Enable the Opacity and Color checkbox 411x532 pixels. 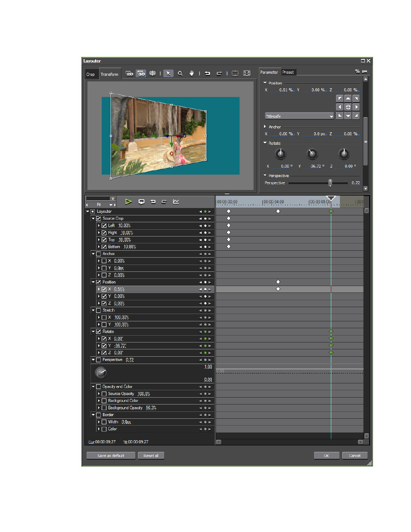tap(99, 387)
